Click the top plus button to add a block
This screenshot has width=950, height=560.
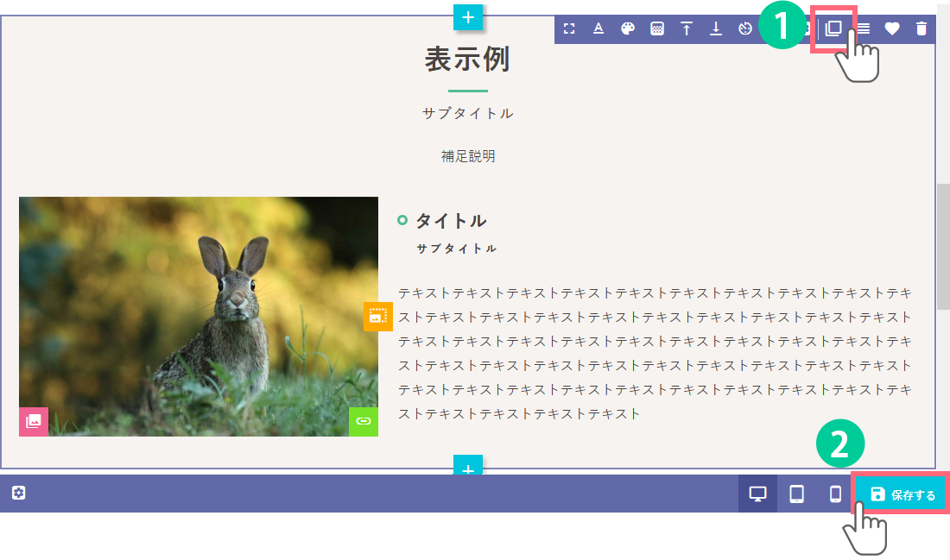[468, 16]
